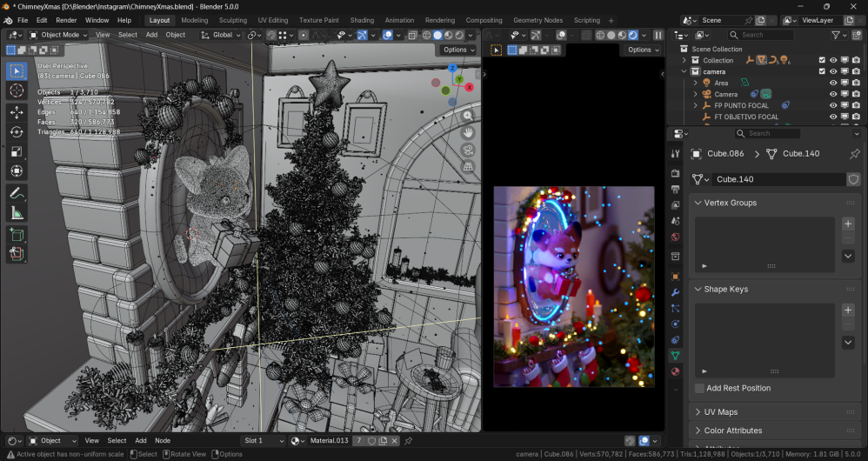Screen dimensions: 868x461
Task: Toggle camera view gizmo in viewport
Action: click(468, 150)
